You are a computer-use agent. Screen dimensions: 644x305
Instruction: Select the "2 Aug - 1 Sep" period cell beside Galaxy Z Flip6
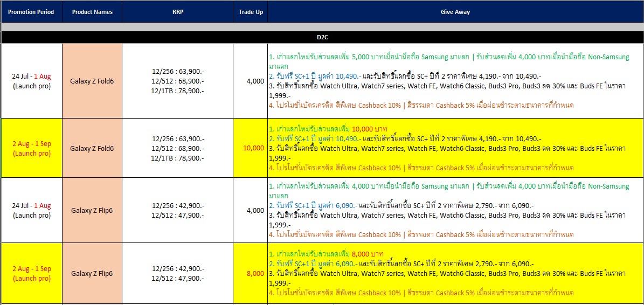point(31,273)
